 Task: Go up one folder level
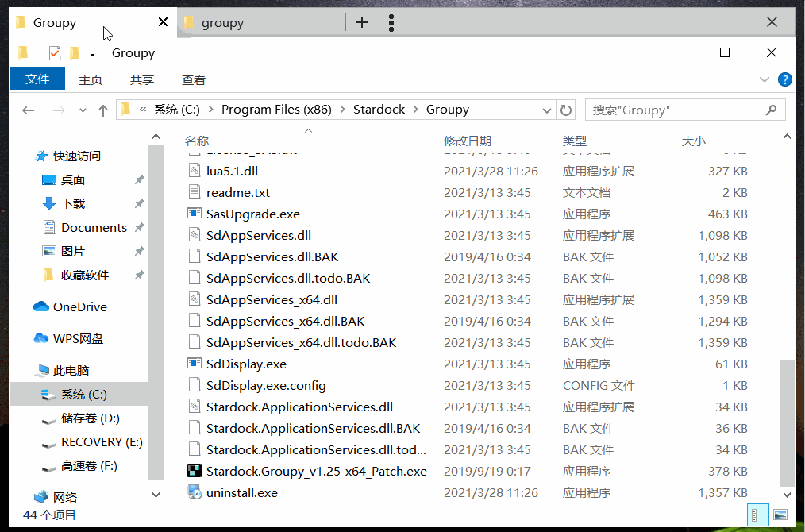coord(103,110)
